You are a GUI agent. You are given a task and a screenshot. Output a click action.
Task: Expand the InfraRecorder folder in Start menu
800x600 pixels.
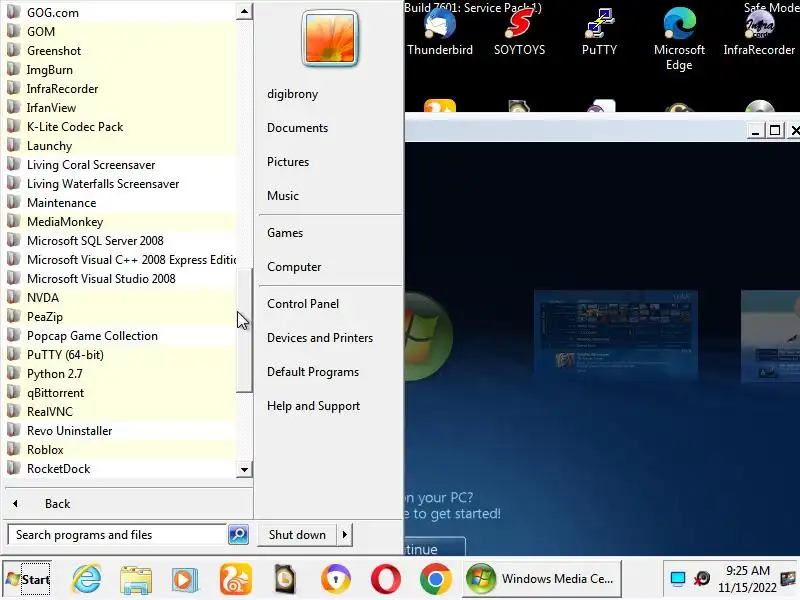[x=120, y=88]
